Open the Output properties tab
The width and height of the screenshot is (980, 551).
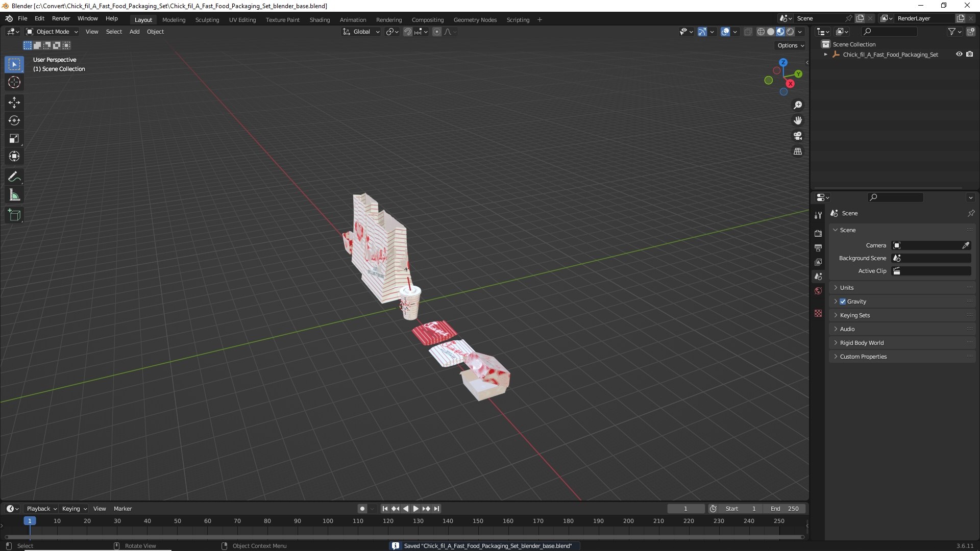[x=818, y=247]
